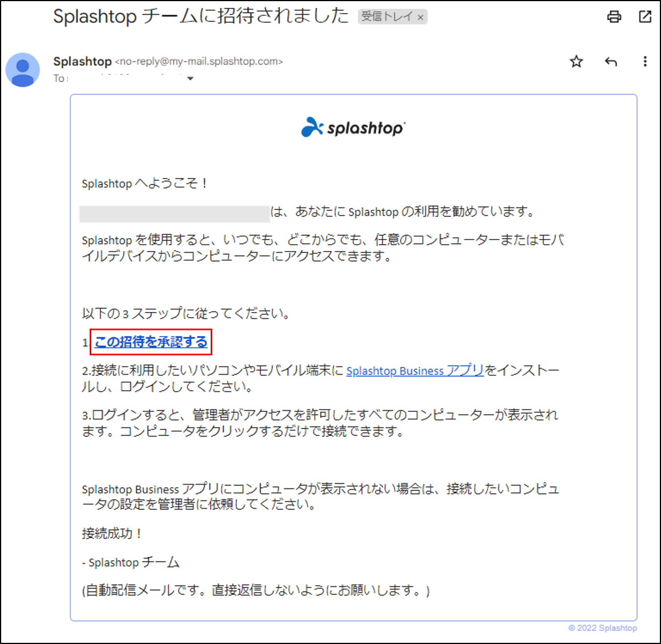Click the sender name Splashtop
The image size is (661, 644).
point(82,62)
